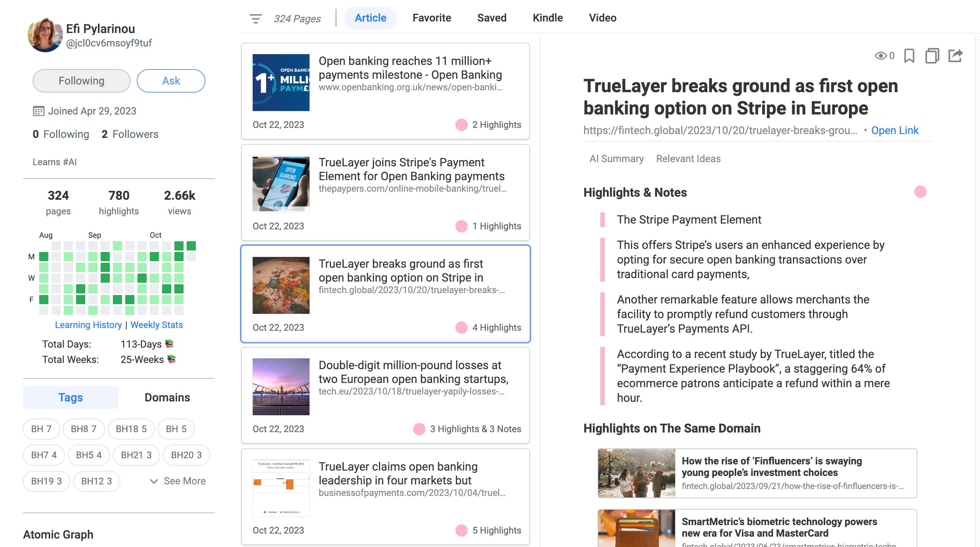
Task: Click pink dot beside 3 Highlights & 3 Notes
Action: tap(419, 429)
